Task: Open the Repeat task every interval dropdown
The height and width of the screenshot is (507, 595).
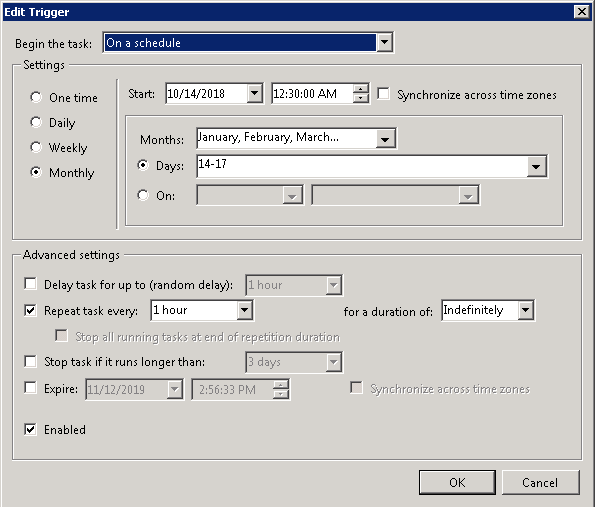Action: [x=244, y=310]
